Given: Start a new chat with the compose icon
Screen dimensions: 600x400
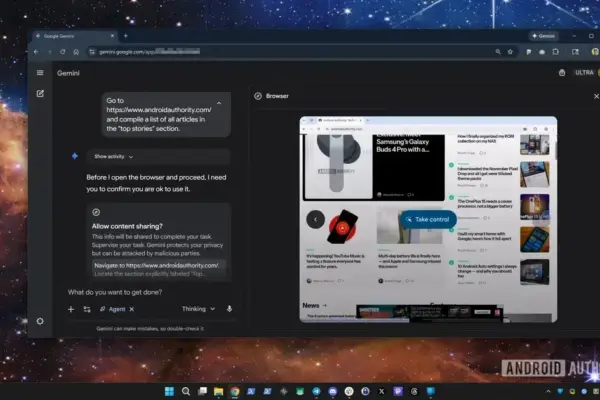Looking at the screenshot, I should point(40,93).
